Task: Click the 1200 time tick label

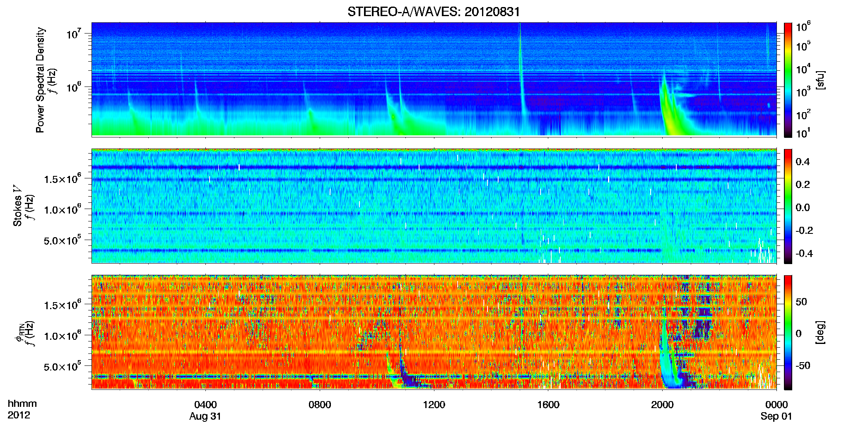Action: (434, 404)
